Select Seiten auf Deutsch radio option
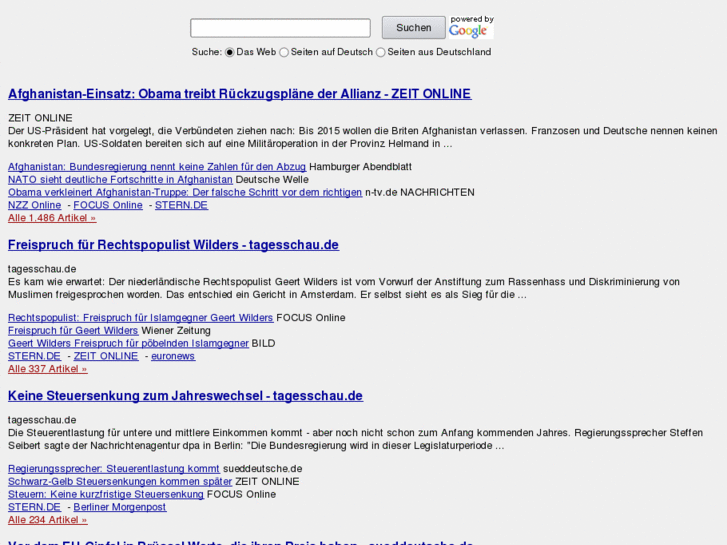Viewport: 727px width, 545px height. coord(284,52)
